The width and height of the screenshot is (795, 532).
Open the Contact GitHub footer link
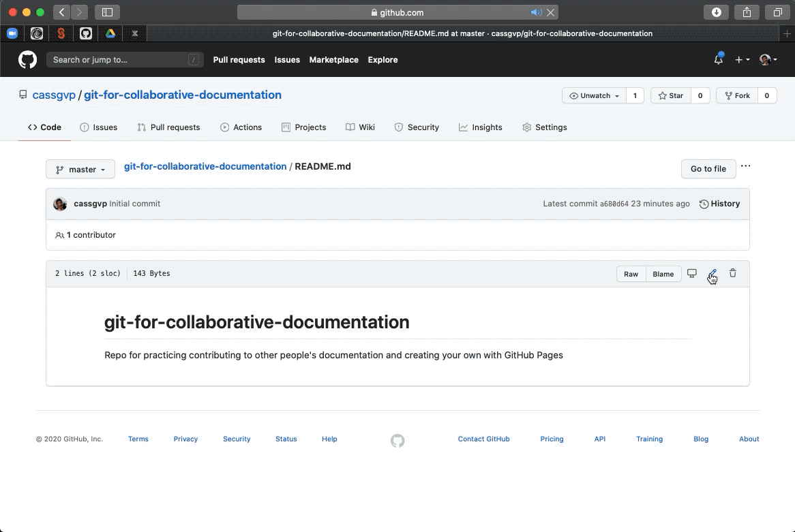pyautogui.click(x=484, y=439)
